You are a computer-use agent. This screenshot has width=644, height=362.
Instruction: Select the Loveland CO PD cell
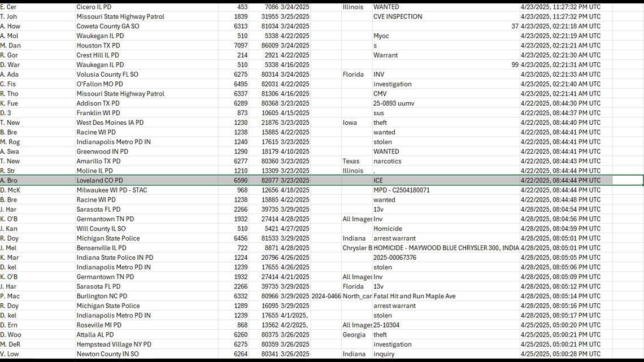pyautogui.click(x=99, y=180)
